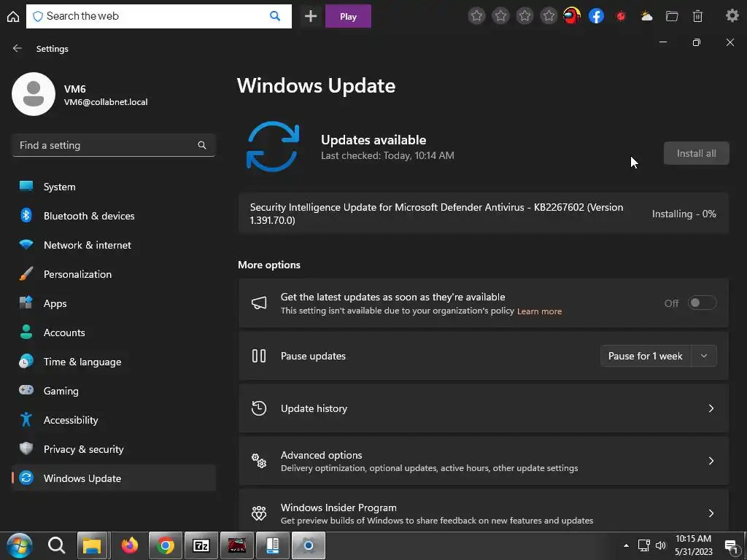Open Accessibility settings category
This screenshot has width=747, height=560.
tap(113, 420)
